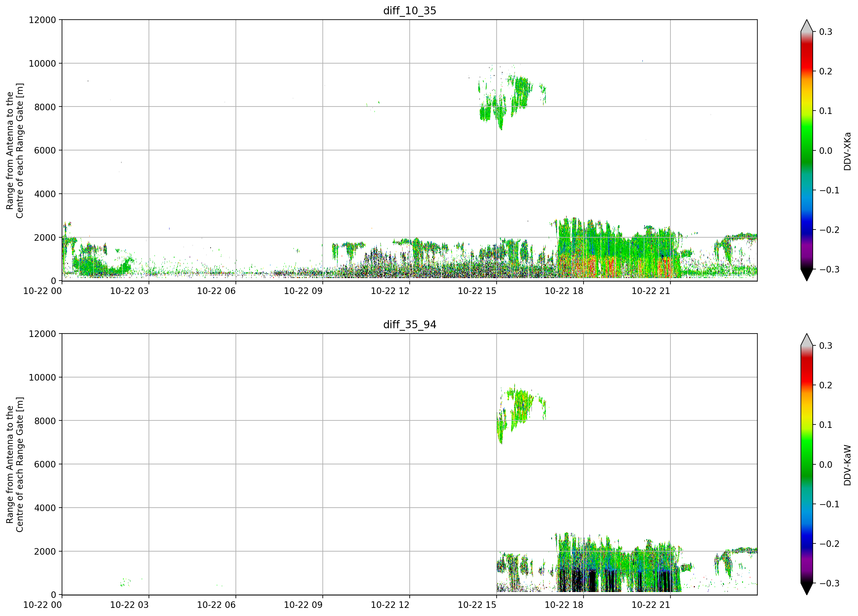Click "10-22 18" tick under the diff_10_35 plot
This screenshot has height=616, width=858.
click(564, 291)
